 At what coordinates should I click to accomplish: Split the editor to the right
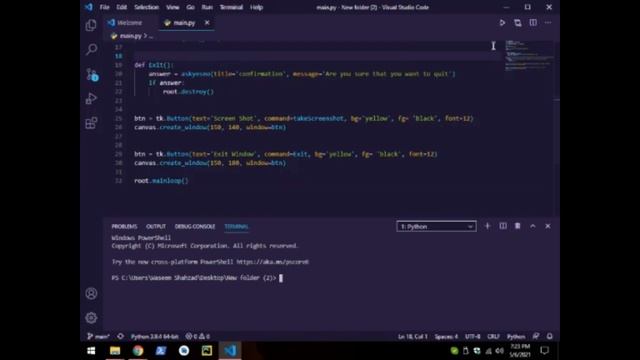(x=533, y=23)
